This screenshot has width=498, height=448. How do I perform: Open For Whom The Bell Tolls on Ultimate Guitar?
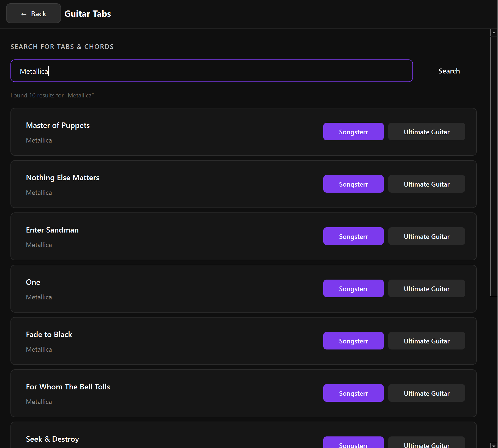426,393
